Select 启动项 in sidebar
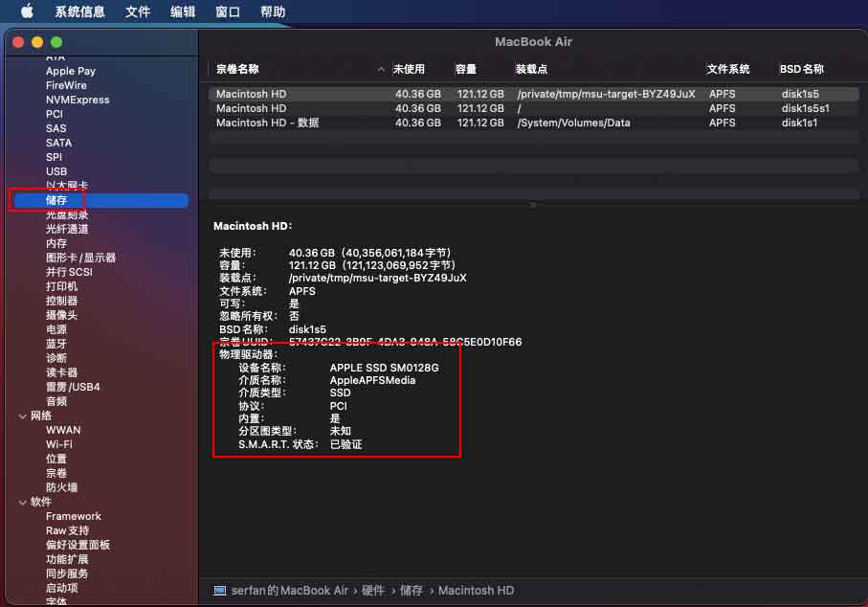The height and width of the screenshot is (607, 868). (61, 588)
